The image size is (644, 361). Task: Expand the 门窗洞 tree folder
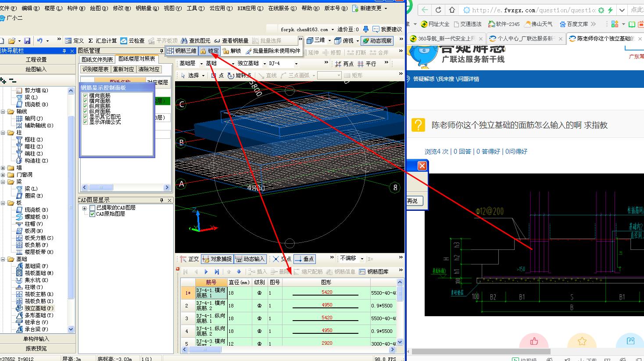tap(4, 175)
